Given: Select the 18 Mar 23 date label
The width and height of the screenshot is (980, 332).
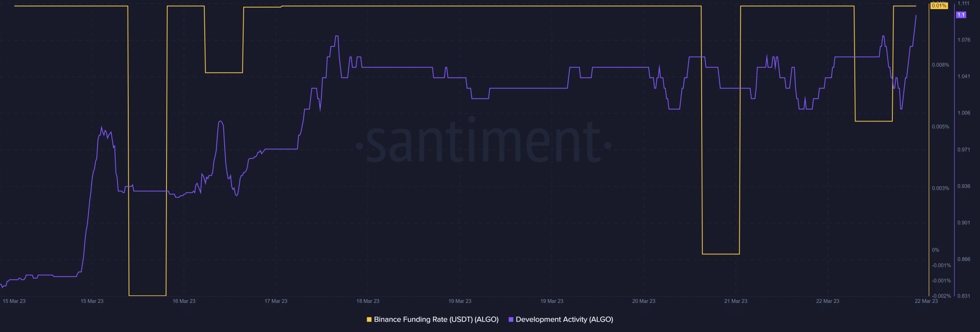Looking at the screenshot, I should pyautogui.click(x=367, y=301).
